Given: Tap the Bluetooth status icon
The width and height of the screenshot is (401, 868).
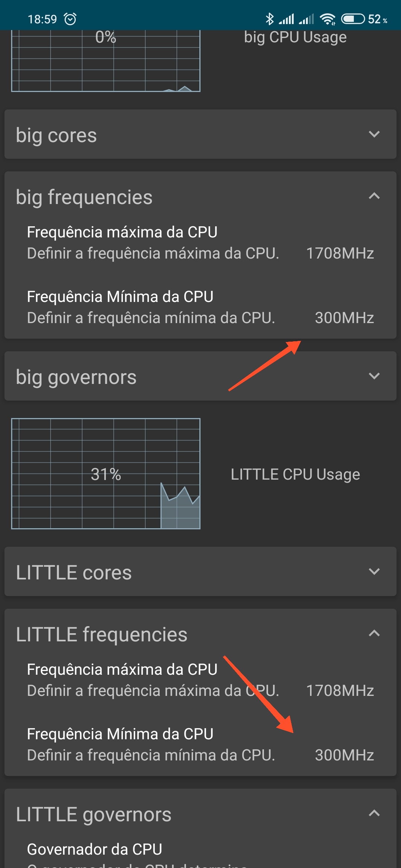Looking at the screenshot, I should (270, 19).
